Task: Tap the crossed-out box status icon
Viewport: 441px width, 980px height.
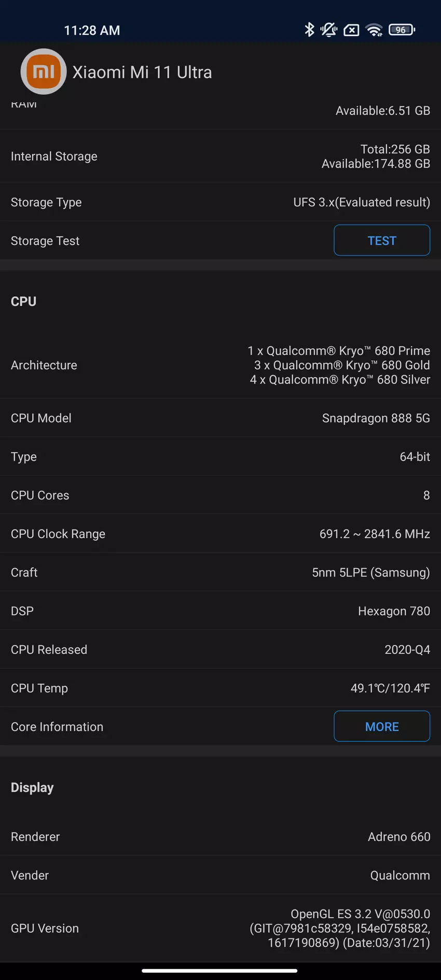Action: pyautogui.click(x=351, y=30)
